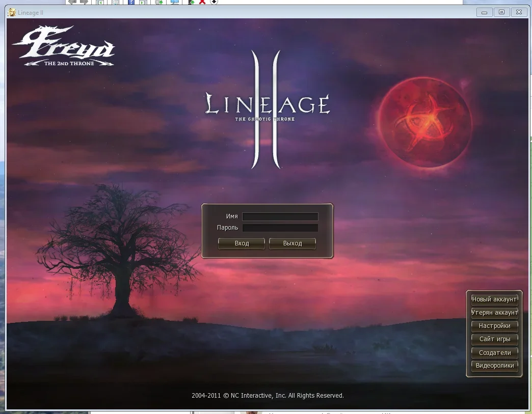Click the Имя label text
Viewport: 532px width, 414px height.
click(232, 216)
